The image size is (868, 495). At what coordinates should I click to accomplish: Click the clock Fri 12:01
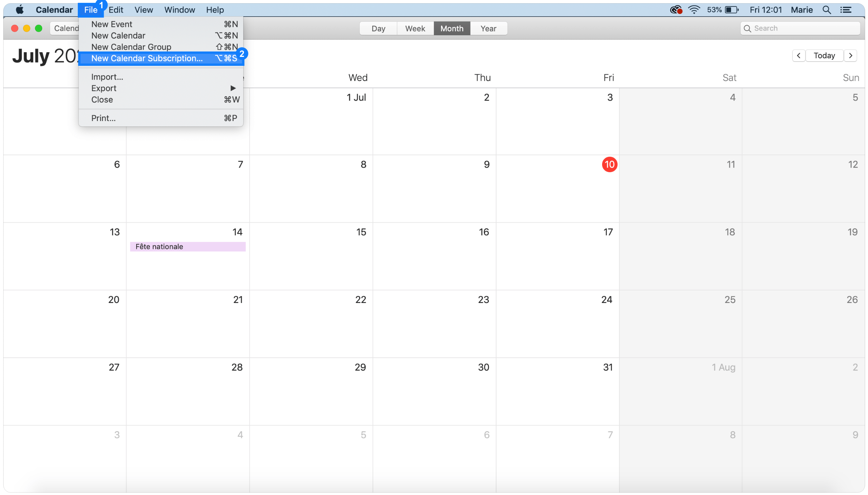(x=766, y=10)
